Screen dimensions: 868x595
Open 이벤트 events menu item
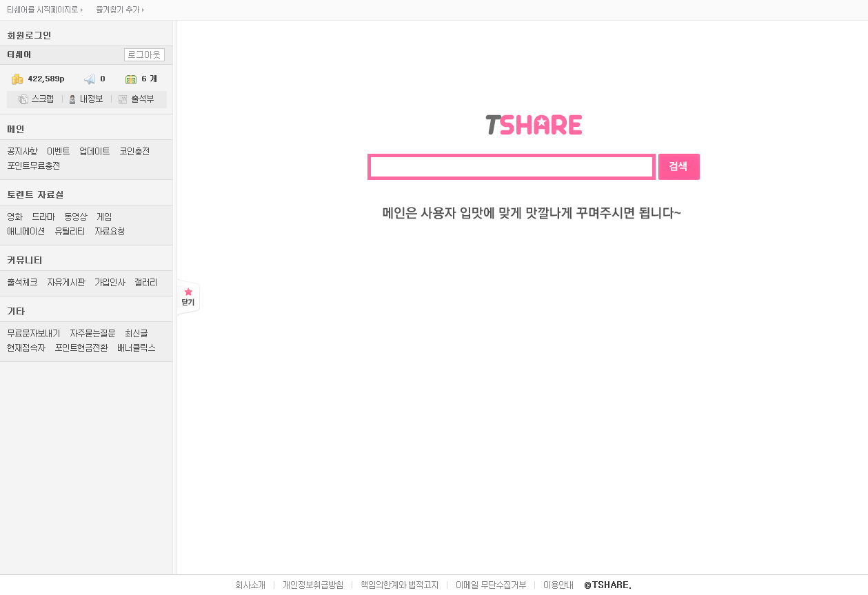point(59,152)
